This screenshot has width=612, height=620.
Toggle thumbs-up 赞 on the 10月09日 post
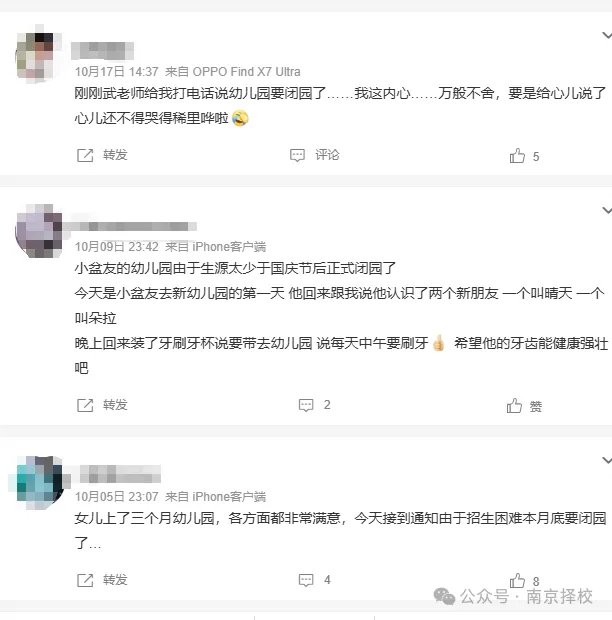point(514,406)
